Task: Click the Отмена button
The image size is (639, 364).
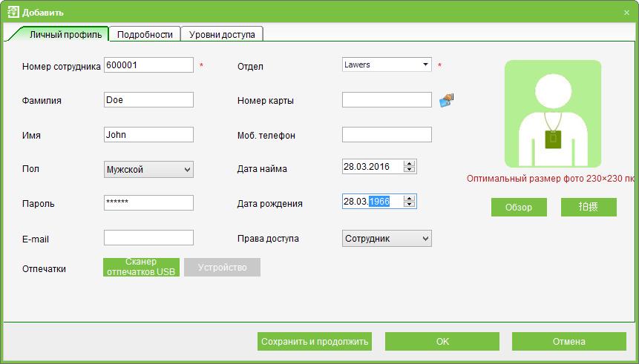Action: pyautogui.click(x=569, y=341)
